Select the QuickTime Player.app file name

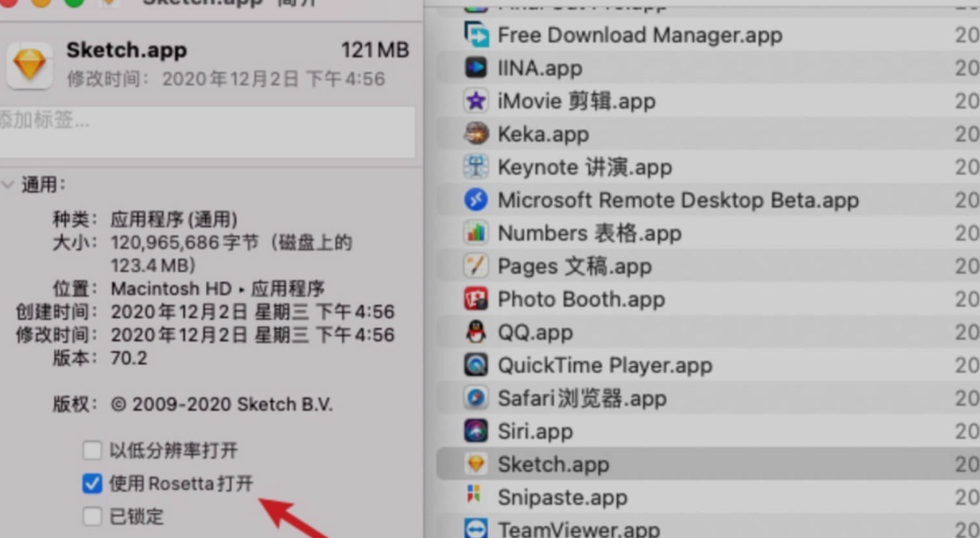(605, 366)
